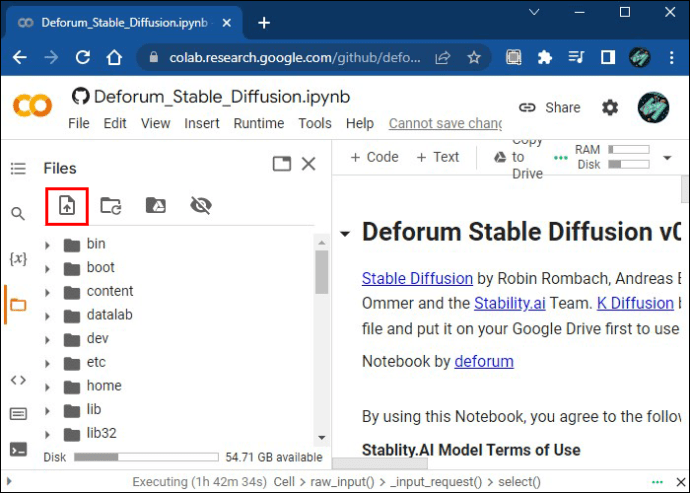Viewport: 690px width, 493px height.
Task: Click the share page icon in address bar
Action: [443, 58]
